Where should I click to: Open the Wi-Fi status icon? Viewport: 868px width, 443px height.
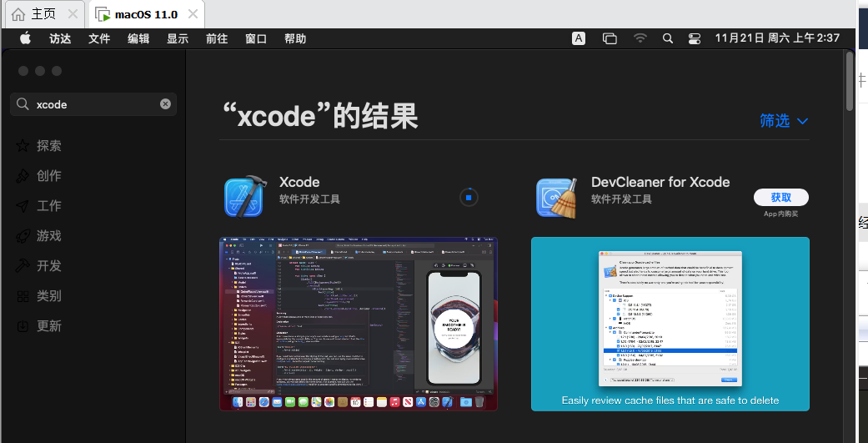pos(640,38)
